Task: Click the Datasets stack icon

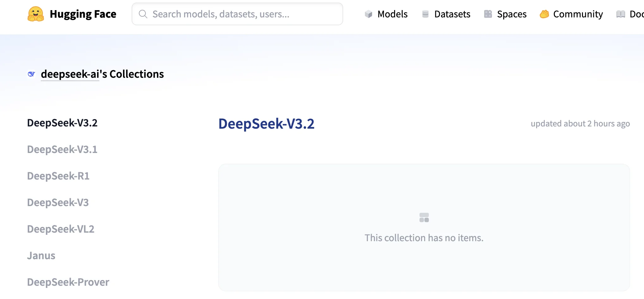Action: pos(425,14)
